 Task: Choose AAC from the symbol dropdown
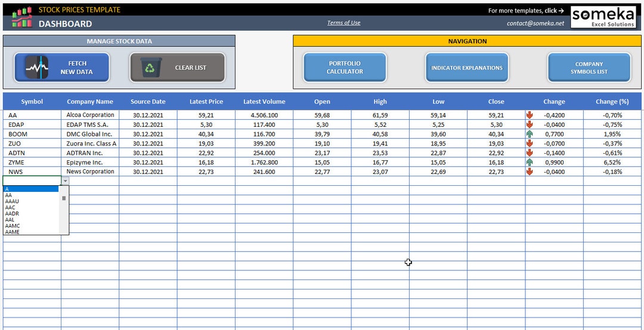point(31,207)
